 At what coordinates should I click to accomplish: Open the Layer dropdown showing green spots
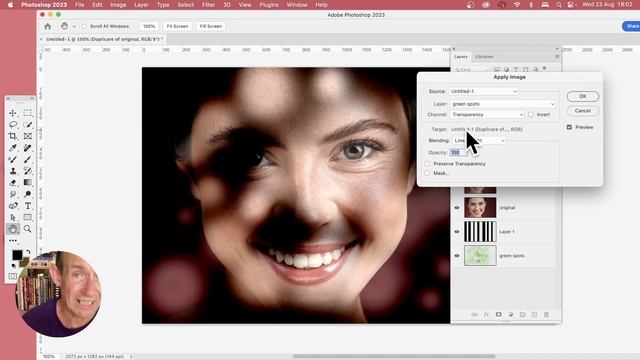point(502,104)
